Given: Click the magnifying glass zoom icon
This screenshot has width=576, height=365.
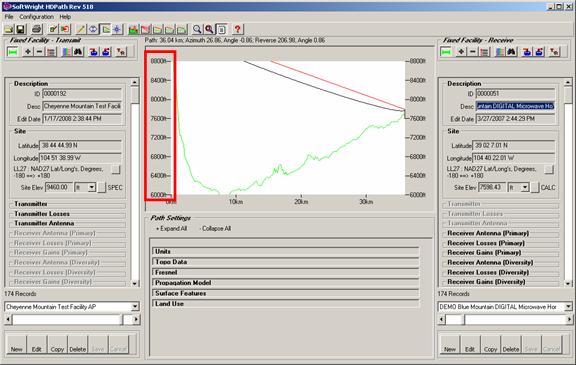Looking at the screenshot, I should [x=197, y=29].
